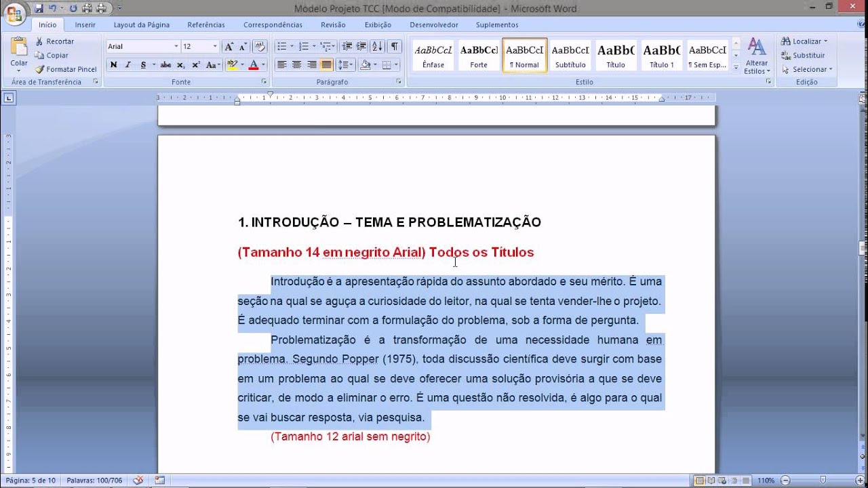Open the Inserir tab
The height and width of the screenshot is (488, 868).
85,25
